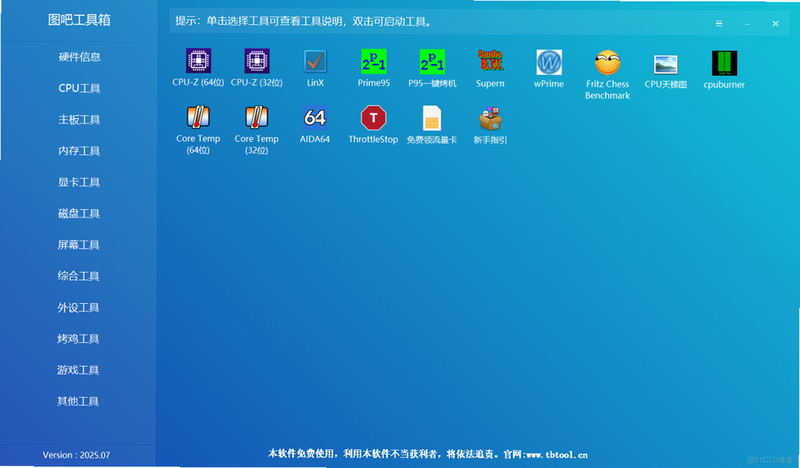Go to the 磁盘工具 category
This screenshot has width=800, height=468.
tap(79, 213)
